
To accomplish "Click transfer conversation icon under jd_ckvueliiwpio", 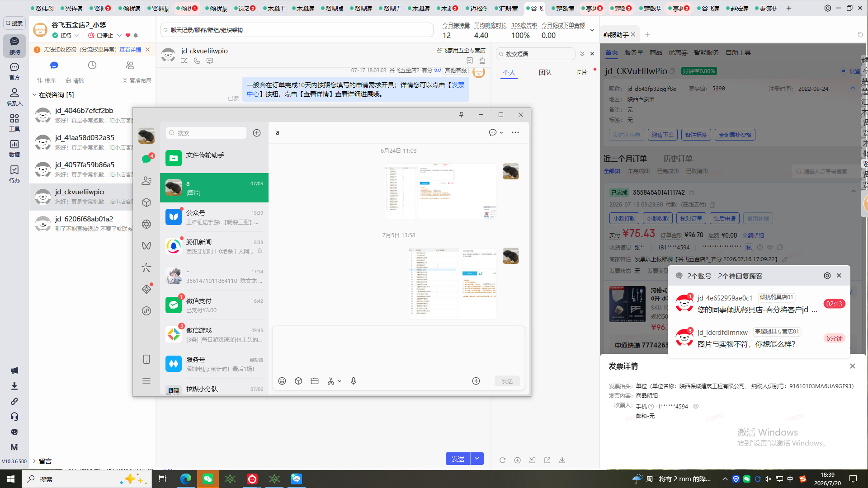I will coord(184,61).
